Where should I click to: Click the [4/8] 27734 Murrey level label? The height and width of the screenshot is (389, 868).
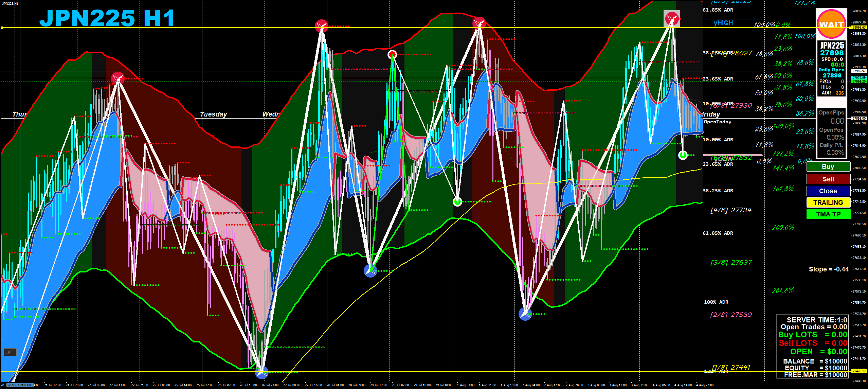point(731,210)
